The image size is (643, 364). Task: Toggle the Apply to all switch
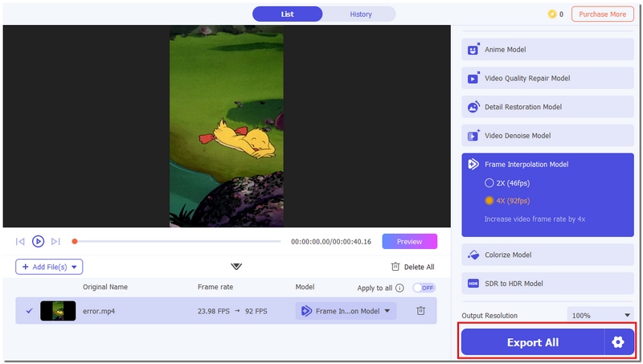pos(424,288)
